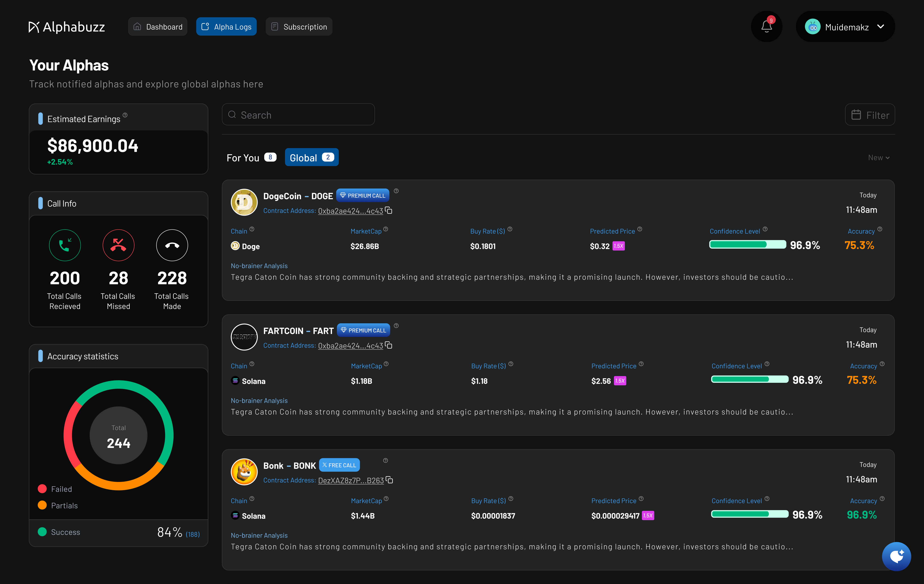Click the search magnifier icon

coord(232,115)
